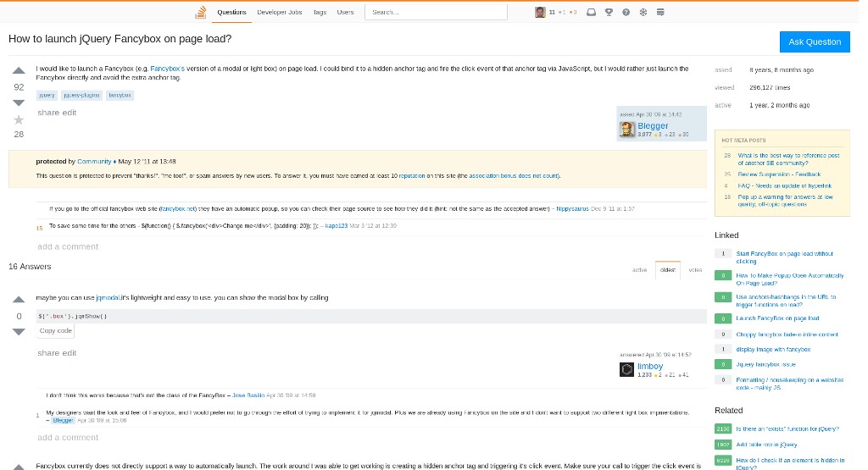Downvote the jqmodal answer by limboy

pyautogui.click(x=19, y=332)
